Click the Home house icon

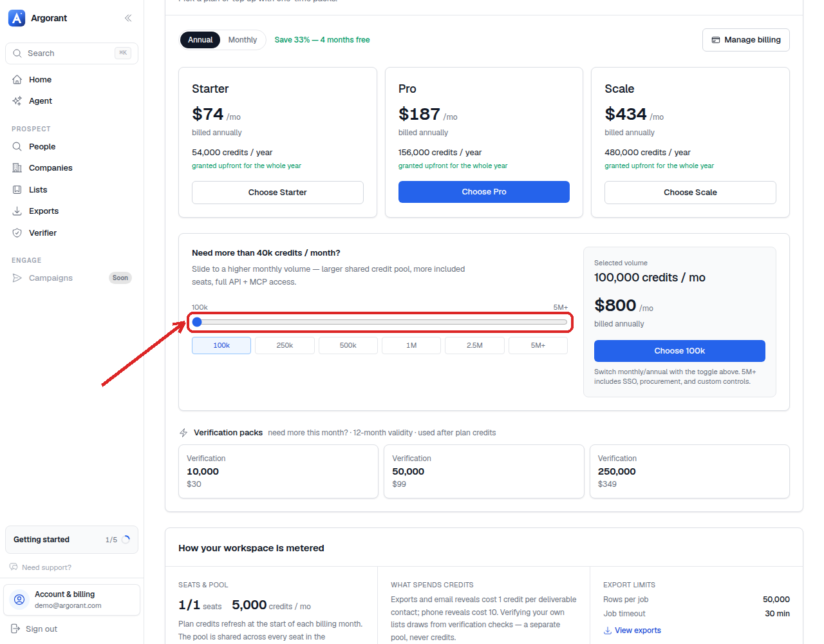pos(17,80)
